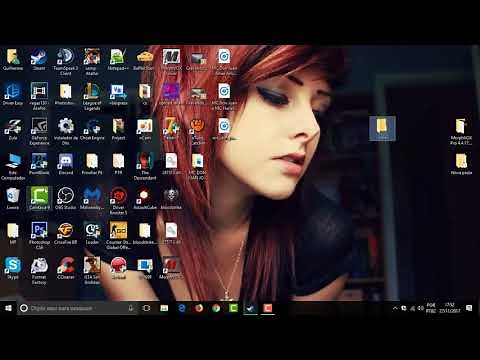480x360 pixels.
Task: Click the Cortana microphone icon
Action: coord(131,308)
